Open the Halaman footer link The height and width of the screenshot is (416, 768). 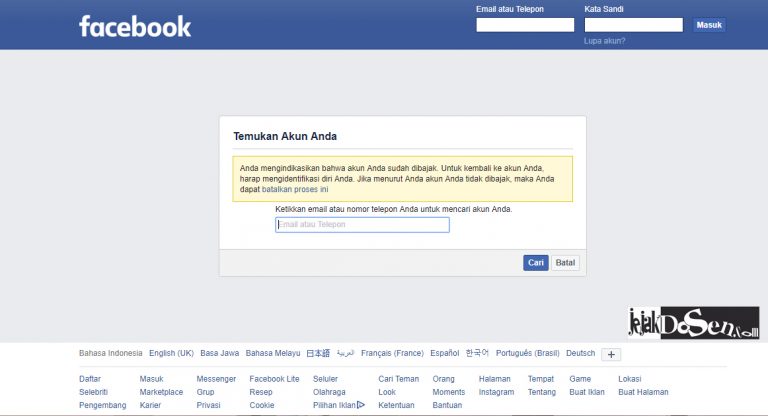pyautogui.click(x=495, y=379)
